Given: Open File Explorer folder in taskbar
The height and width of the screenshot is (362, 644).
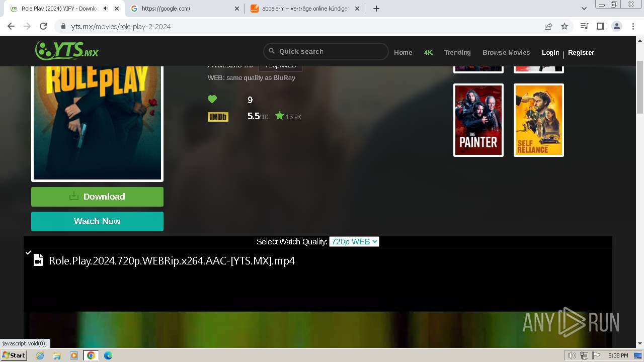Looking at the screenshot, I should (57, 355).
